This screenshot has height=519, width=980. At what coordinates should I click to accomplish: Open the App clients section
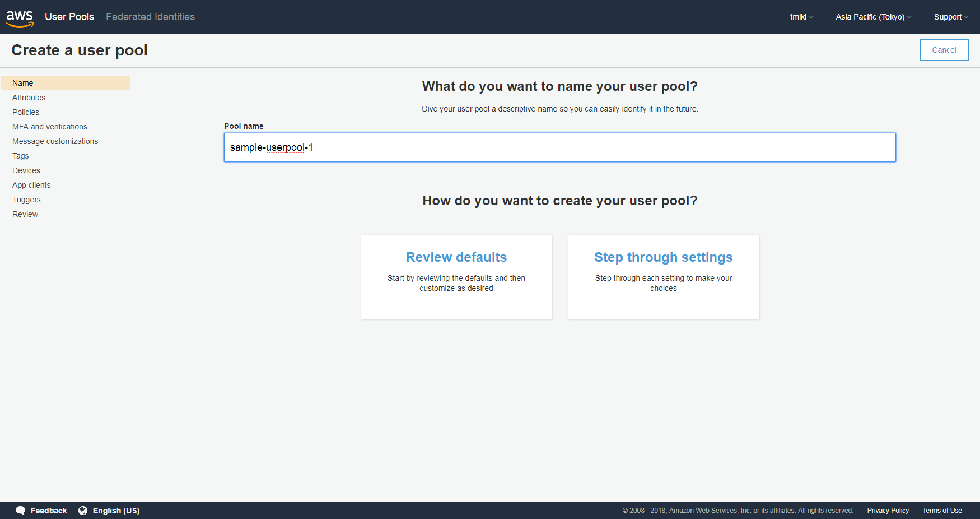[x=31, y=185]
